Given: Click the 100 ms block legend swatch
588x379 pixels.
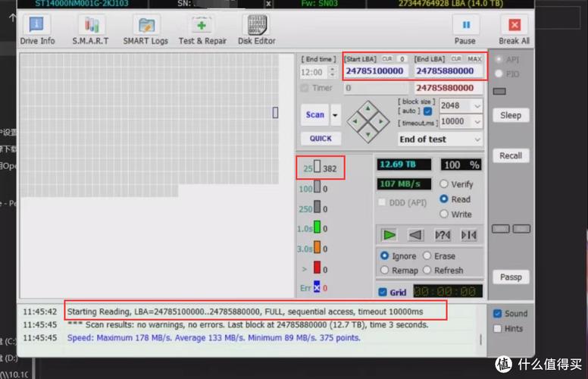Looking at the screenshot, I should click(317, 186).
